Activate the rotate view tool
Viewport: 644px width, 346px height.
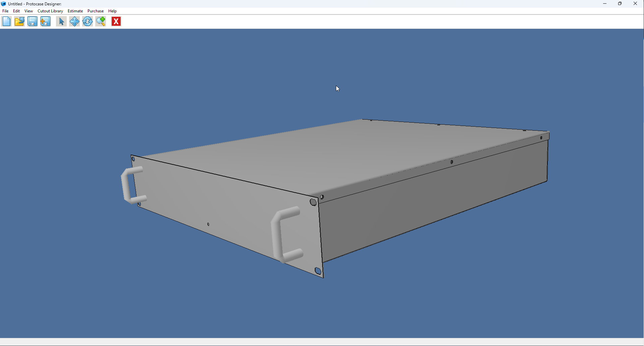click(x=87, y=21)
